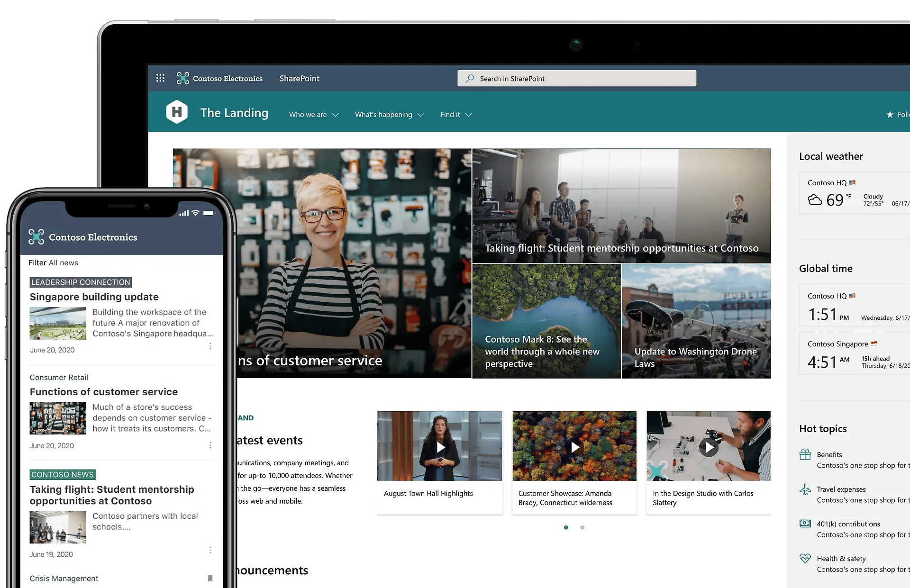Click the search magnifier icon
Viewport: 910px width, 588px height.
pyautogui.click(x=469, y=78)
